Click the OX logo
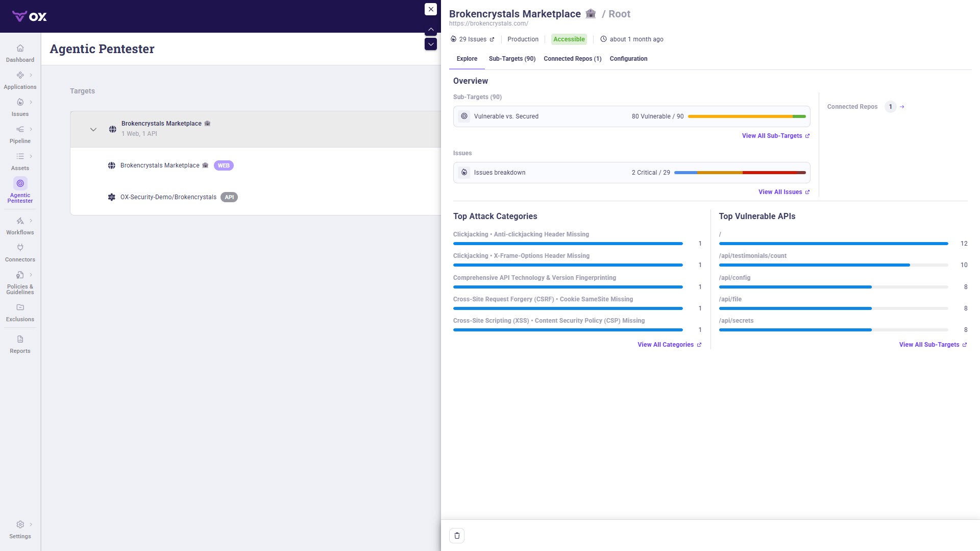This screenshot has height=551, width=980. tap(30, 16)
